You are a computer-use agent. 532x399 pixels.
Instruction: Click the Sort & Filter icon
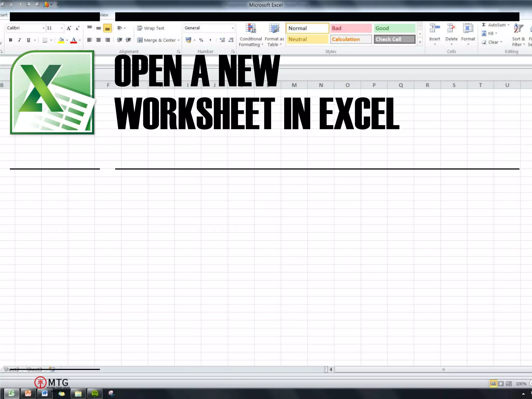(x=518, y=29)
